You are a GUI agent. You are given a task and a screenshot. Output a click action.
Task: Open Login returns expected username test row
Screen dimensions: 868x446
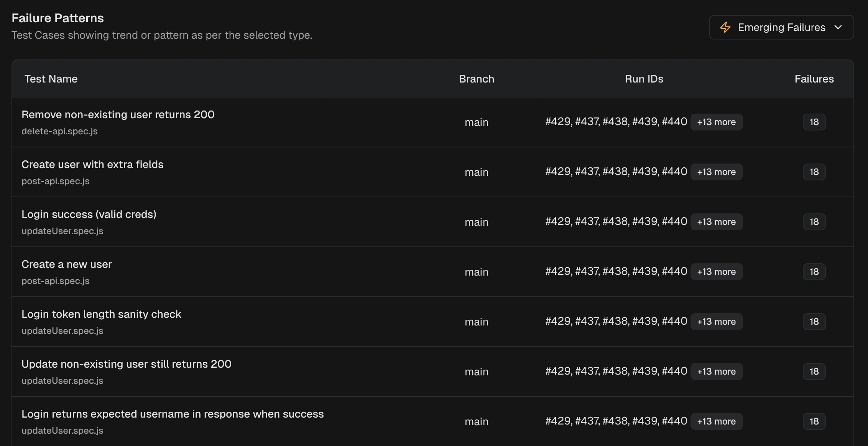(173, 414)
